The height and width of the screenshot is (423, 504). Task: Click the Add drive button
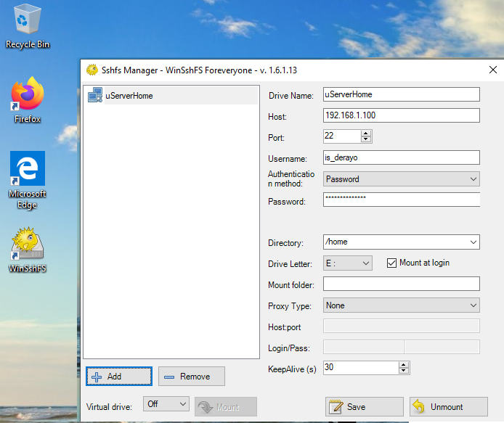118,377
